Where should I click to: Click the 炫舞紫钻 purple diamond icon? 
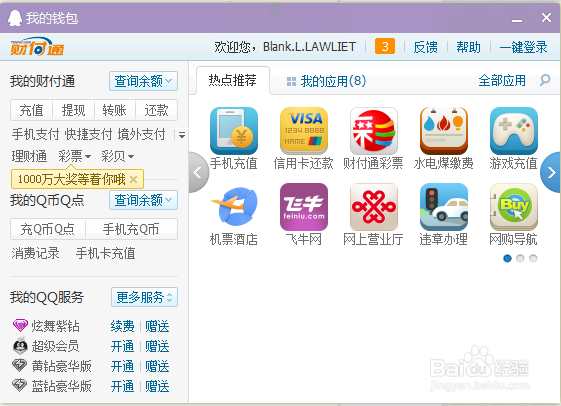[x=20, y=326]
